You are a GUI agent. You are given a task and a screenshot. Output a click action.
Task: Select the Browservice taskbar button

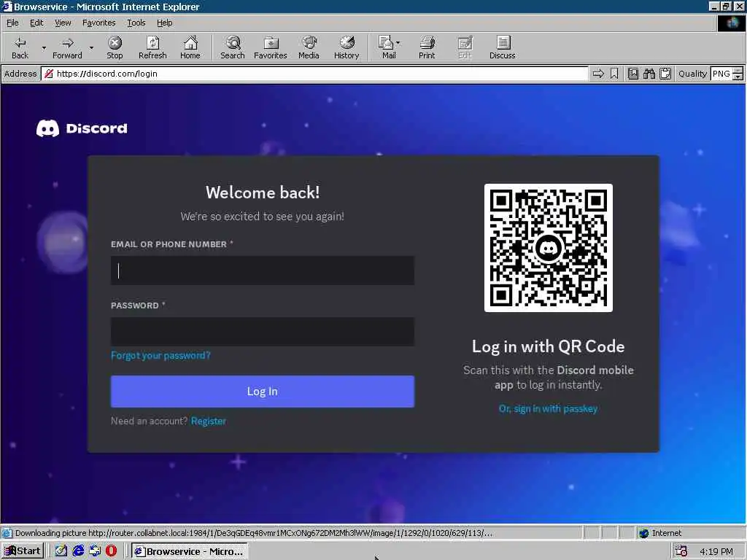(189, 551)
